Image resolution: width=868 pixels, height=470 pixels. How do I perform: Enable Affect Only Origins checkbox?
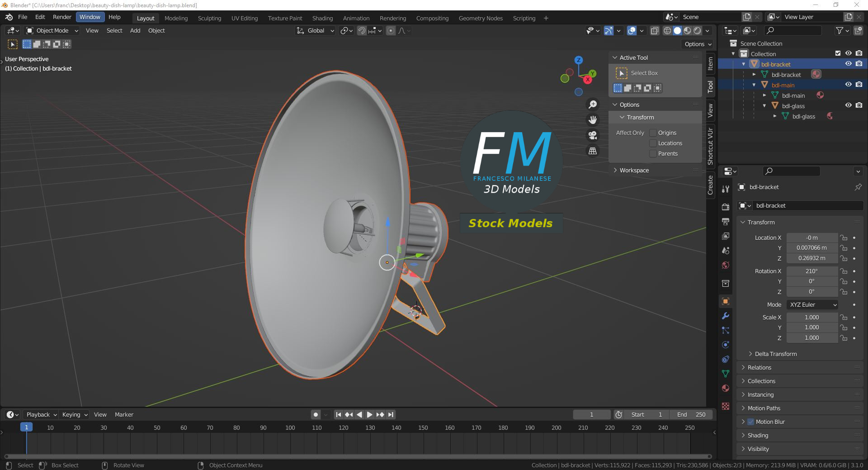point(653,133)
